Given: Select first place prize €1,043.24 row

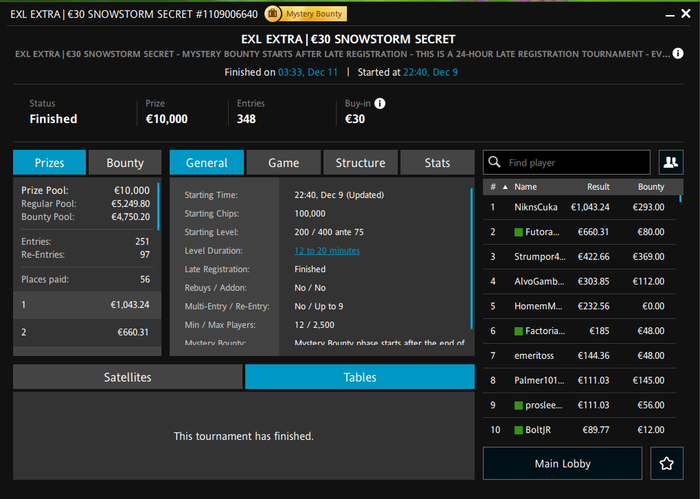Looking at the screenshot, I should pyautogui.click(x=87, y=305).
